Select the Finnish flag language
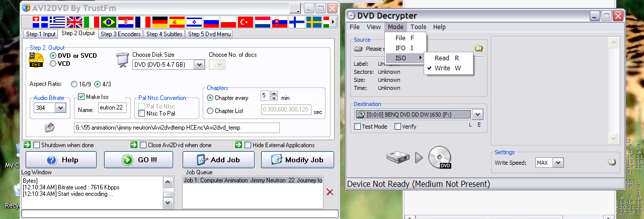 click(x=296, y=22)
